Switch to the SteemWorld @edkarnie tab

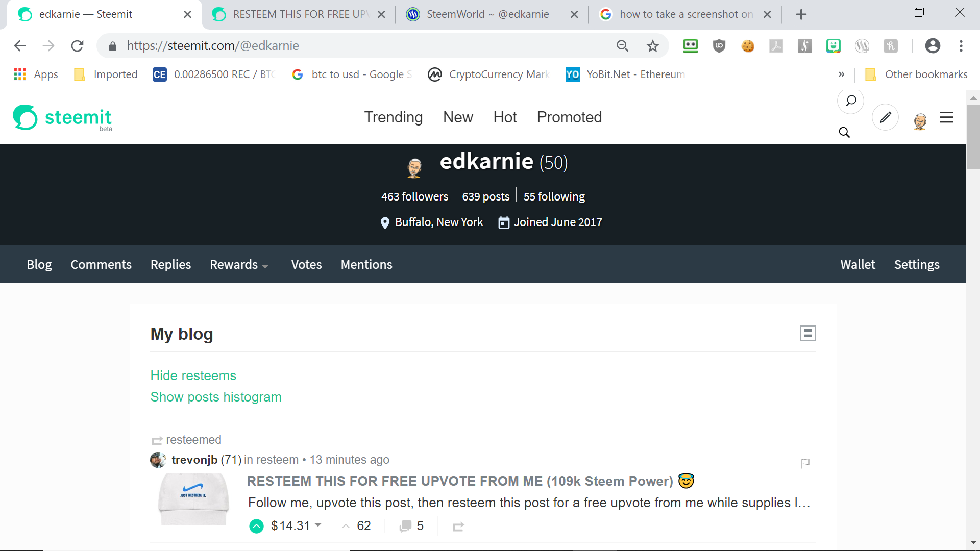point(487,14)
